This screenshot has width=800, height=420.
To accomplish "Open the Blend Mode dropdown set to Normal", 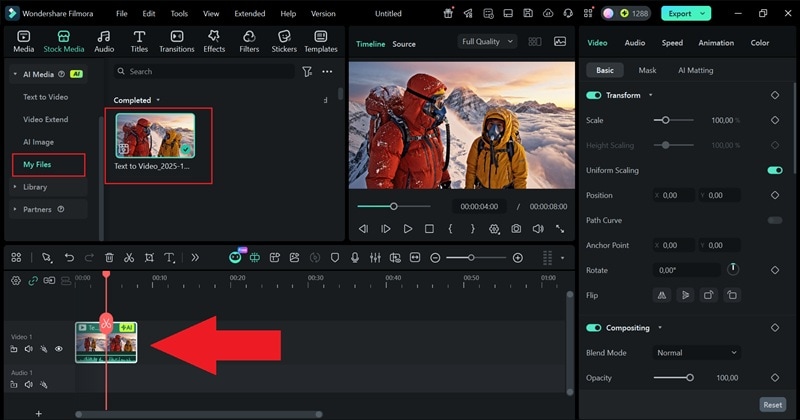I will coord(697,352).
